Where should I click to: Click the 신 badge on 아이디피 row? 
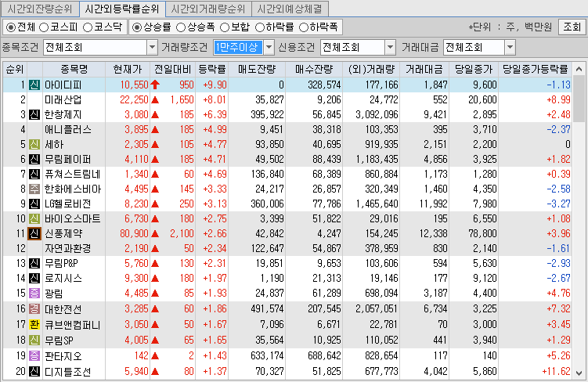(34, 85)
